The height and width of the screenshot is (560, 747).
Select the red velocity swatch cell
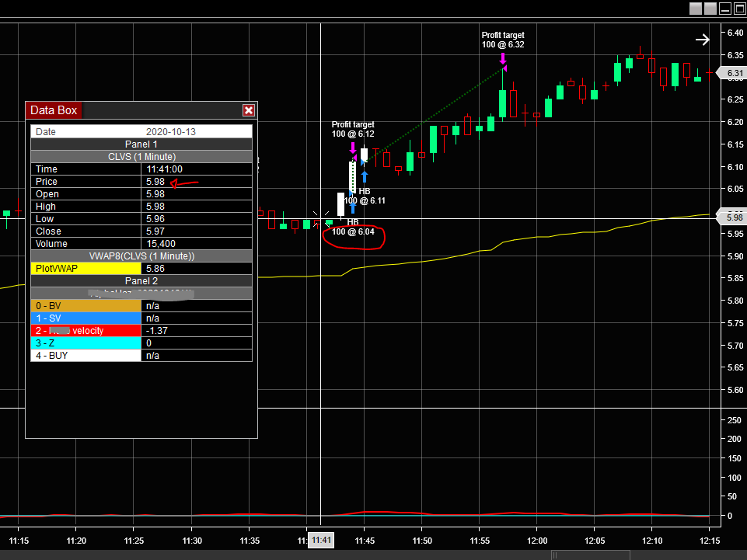pos(86,330)
